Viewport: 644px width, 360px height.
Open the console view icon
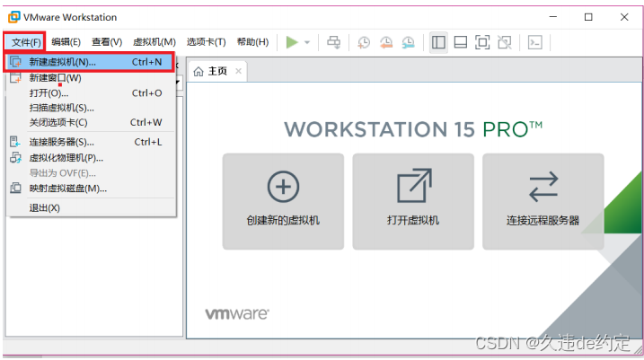point(534,42)
